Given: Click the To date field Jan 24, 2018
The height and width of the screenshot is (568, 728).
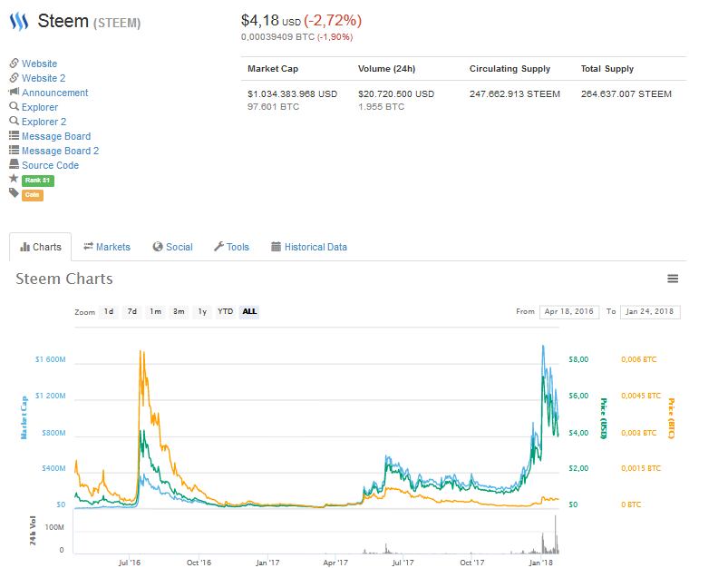Looking at the screenshot, I should (650, 312).
